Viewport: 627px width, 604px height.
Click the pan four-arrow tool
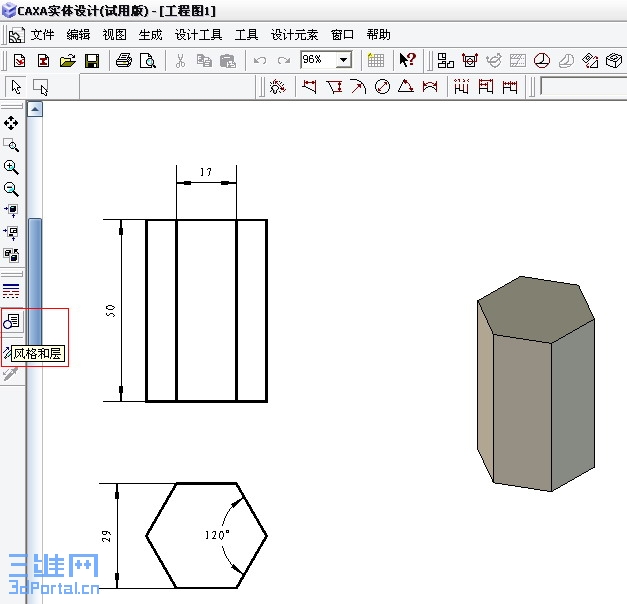pyautogui.click(x=11, y=123)
